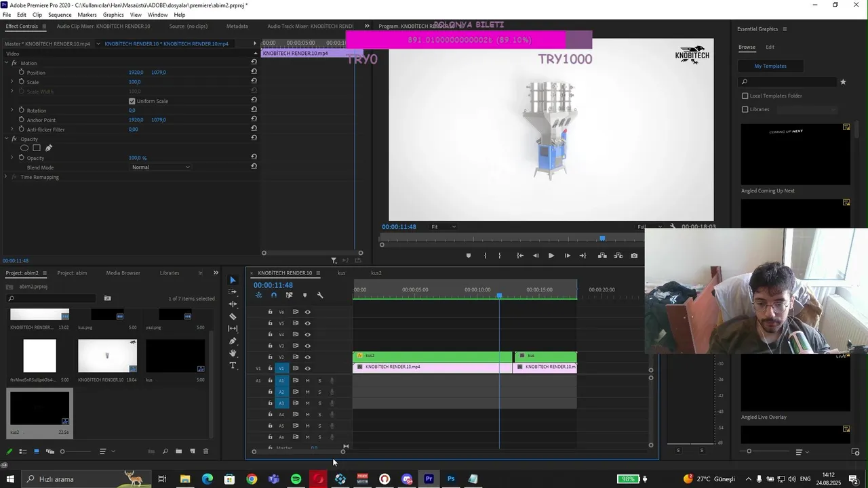The width and height of the screenshot is (868, 488).
Task: Step forward one frame in program monitor
Action: [568, 256]
